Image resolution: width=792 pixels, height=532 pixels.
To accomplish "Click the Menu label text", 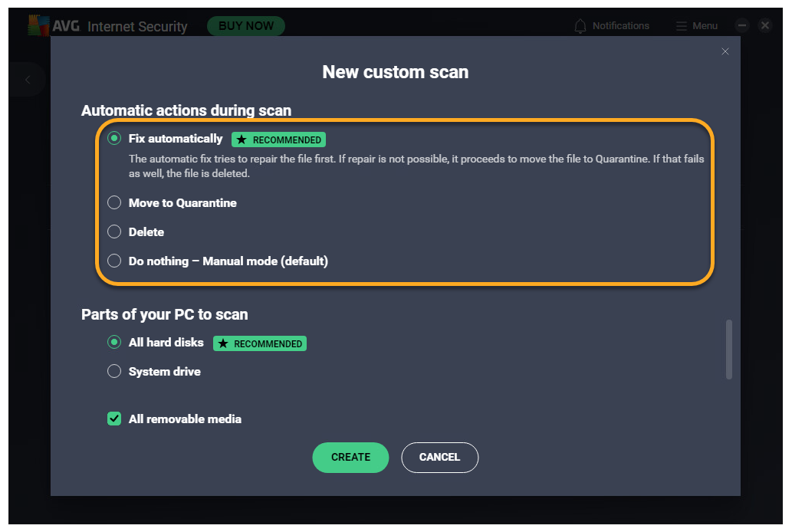I will 705,26.
